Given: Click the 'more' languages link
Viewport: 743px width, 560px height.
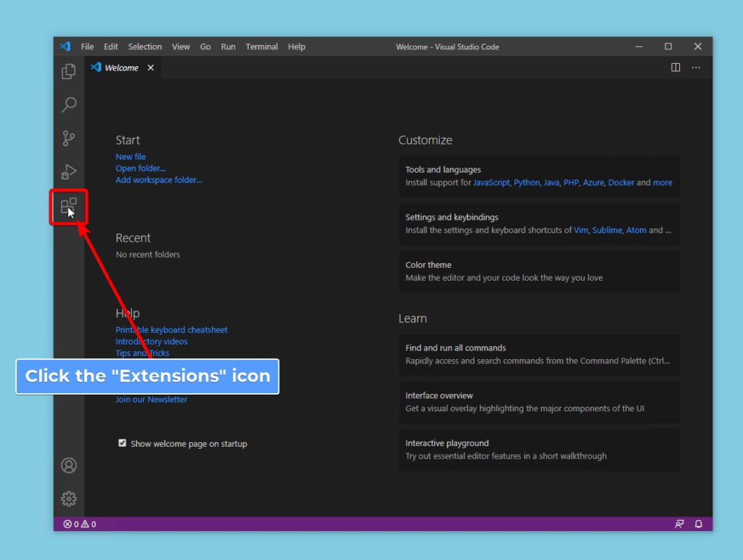Looking at the screenshot, I should click(x=662, y=183).
